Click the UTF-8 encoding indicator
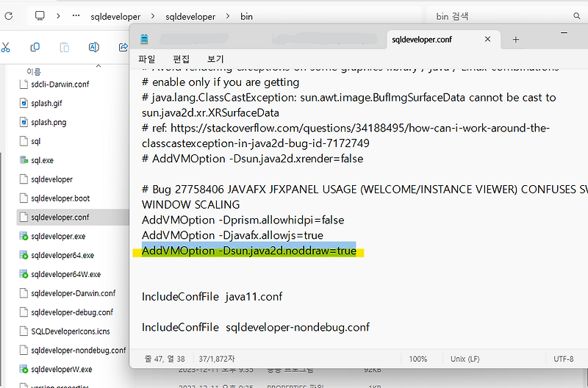Viewport: 588px width, 388px height. 564,359
